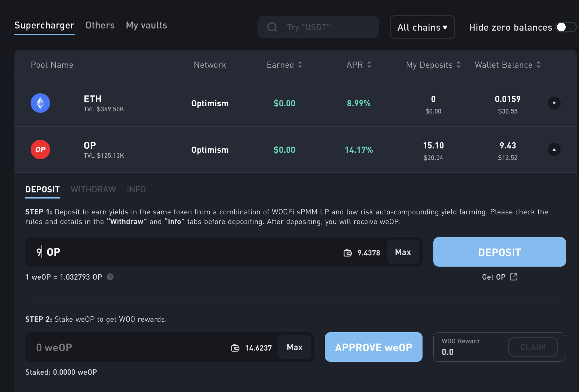Click the blue DEPOSIT button
Screen dimensions: 579x392
[x=499, y=252]
